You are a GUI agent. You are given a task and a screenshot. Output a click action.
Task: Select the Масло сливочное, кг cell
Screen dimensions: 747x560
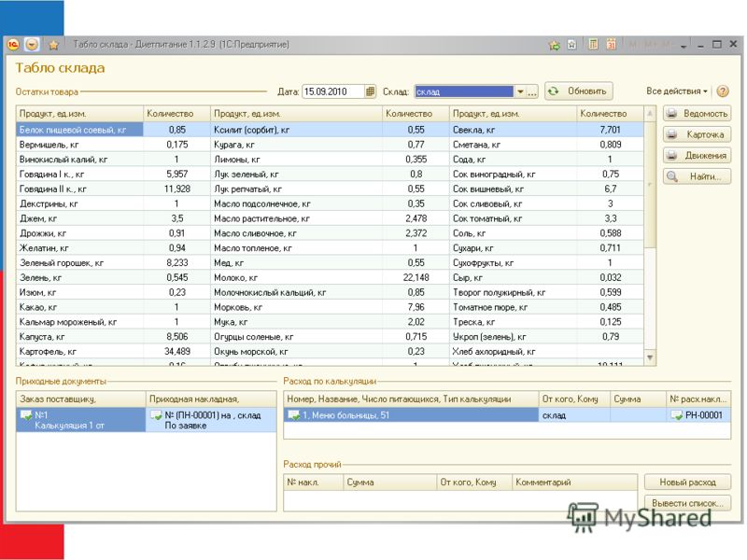pyautogui.click(x=296, y=232)
